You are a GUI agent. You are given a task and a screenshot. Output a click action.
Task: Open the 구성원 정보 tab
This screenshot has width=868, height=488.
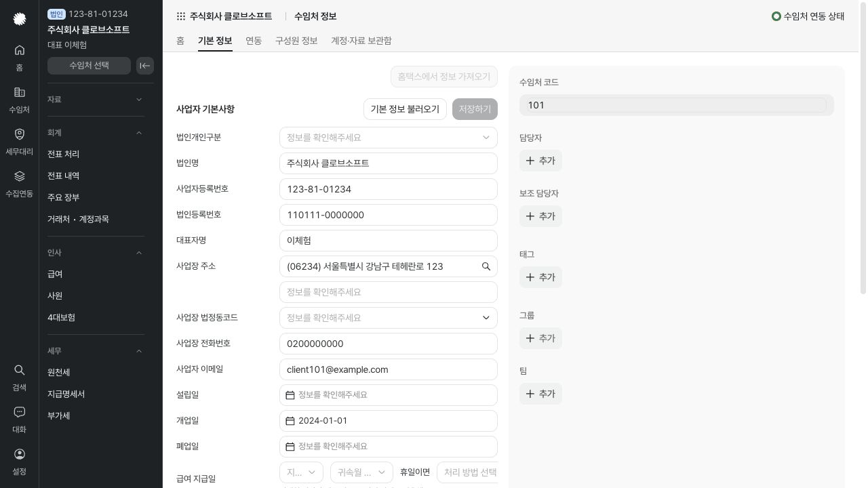tap(296, 41)
